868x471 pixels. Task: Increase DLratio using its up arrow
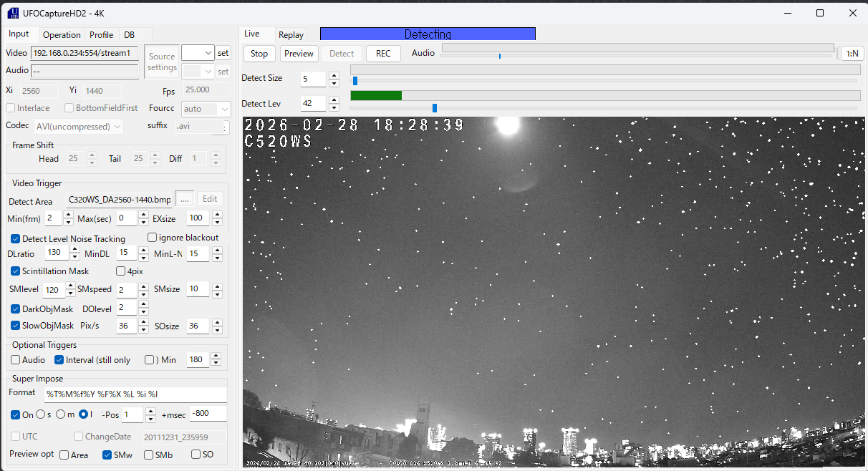[x=75, y=249]
